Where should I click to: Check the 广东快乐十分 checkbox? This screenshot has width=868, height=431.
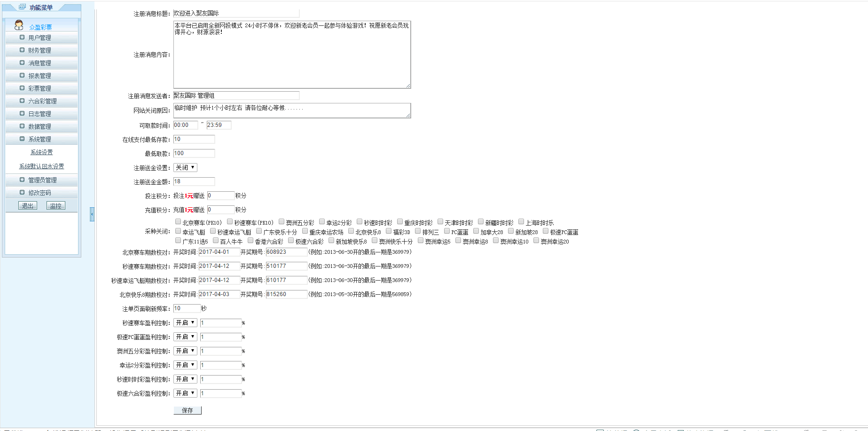[259, 231]
